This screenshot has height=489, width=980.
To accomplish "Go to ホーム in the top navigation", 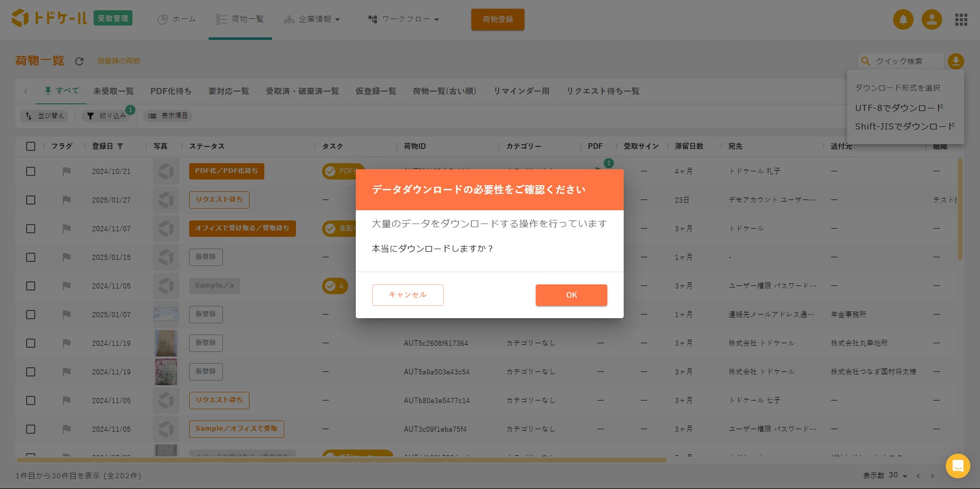I will click(176, 19).
